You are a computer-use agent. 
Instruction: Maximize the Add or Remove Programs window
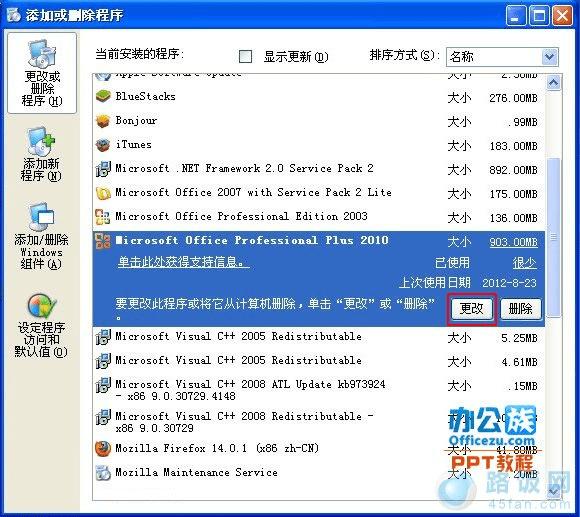pos(539,16)
